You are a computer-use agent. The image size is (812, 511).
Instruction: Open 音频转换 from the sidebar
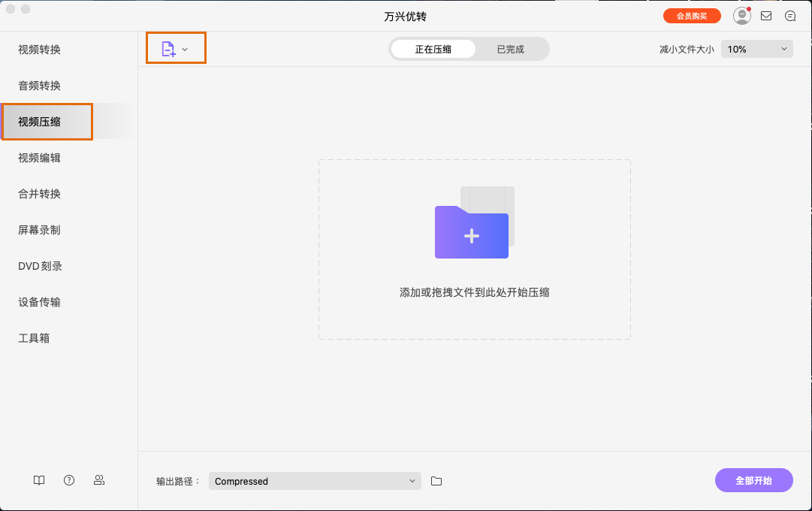coord(38,85)
